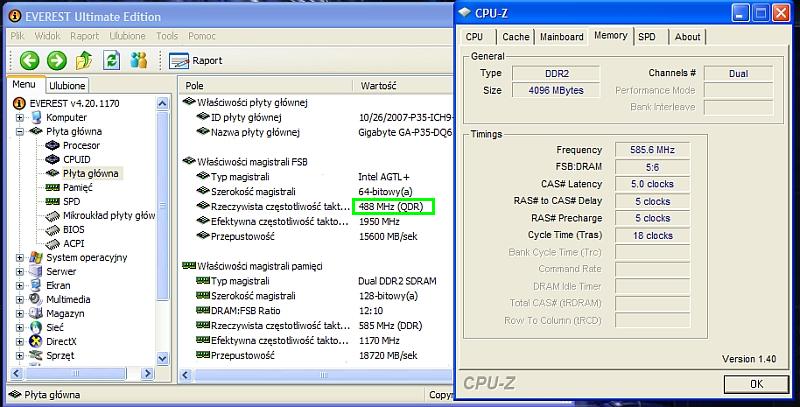Switch to the Cache tab in CPU-Z
Image resolution: width=800 pixels, height=407 pixels.
515,37
